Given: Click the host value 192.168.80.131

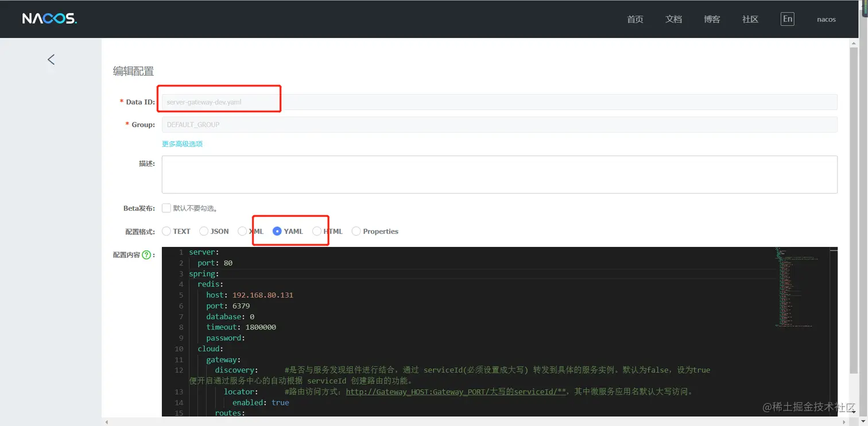Looking at the screenshot, I should tap(263, 295).
